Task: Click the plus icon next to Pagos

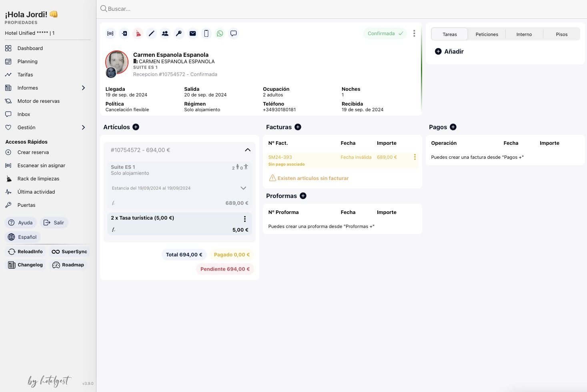Action: (x=453, y=127)
